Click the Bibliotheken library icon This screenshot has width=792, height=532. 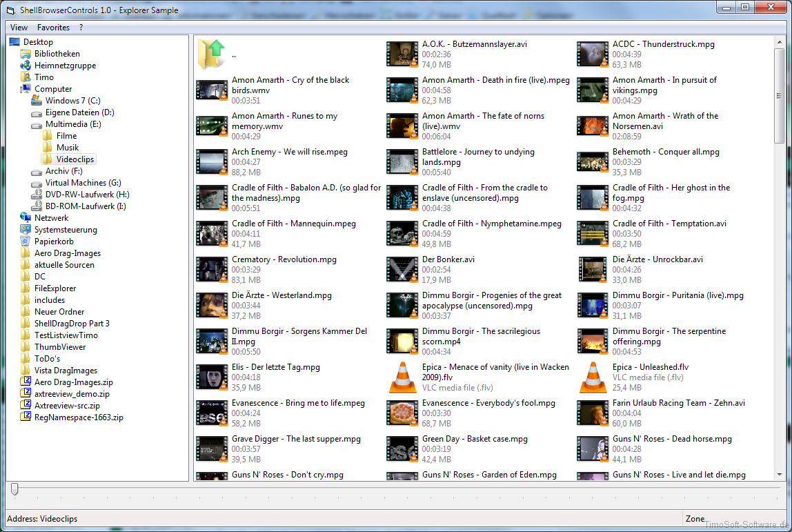pyautogui.click(x=26, y=54)
